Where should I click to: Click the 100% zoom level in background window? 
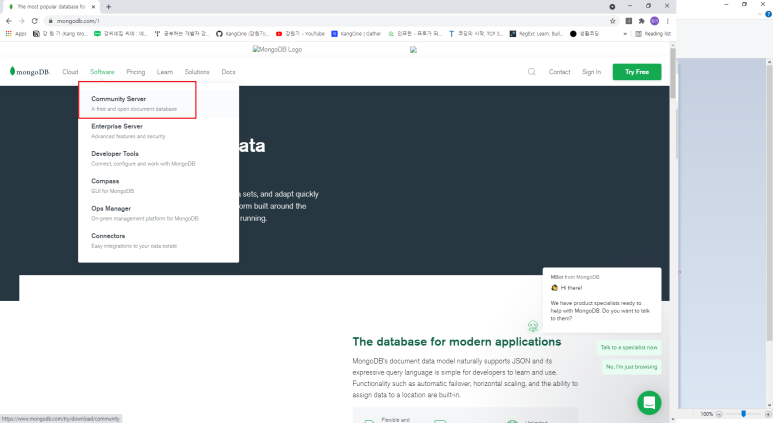pyautogui.click(x=707, y=414)
